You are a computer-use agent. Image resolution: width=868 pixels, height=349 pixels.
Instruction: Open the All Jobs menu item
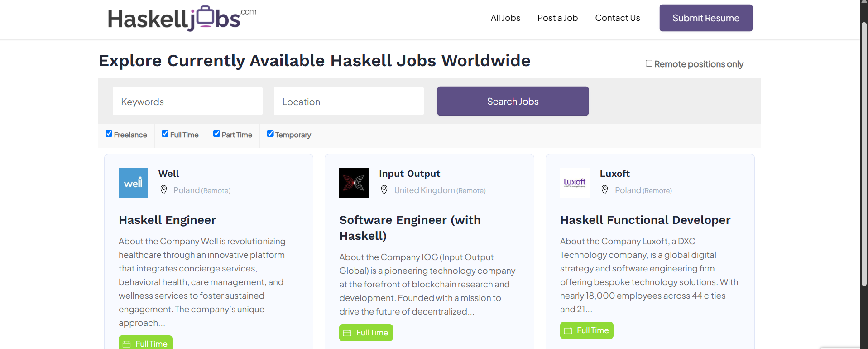(x=505, y=18)
